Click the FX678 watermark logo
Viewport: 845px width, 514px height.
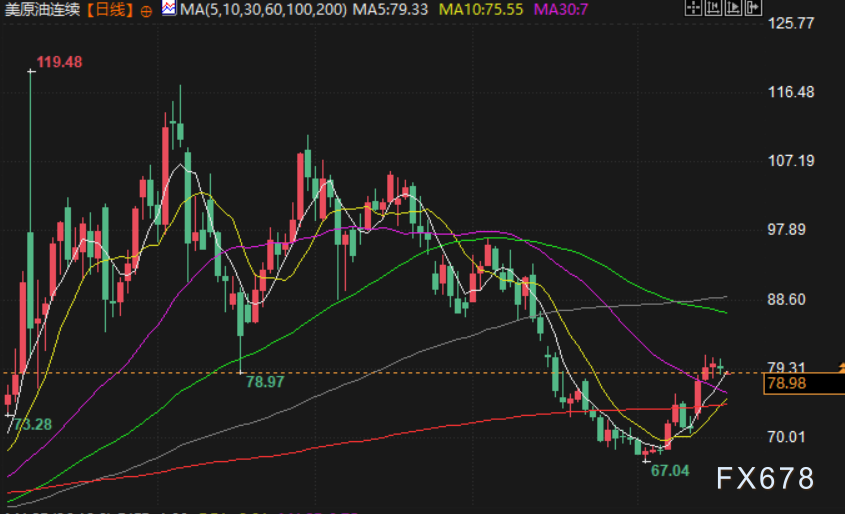765,478
